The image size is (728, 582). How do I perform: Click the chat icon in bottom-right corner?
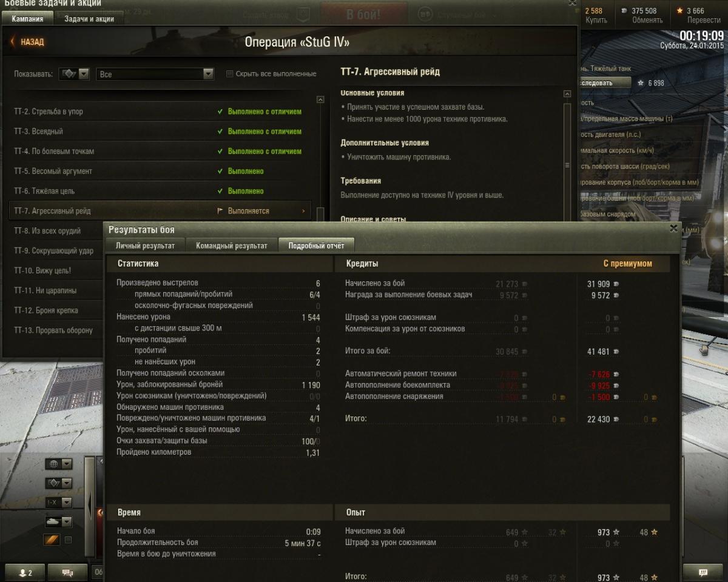[703, 572]
